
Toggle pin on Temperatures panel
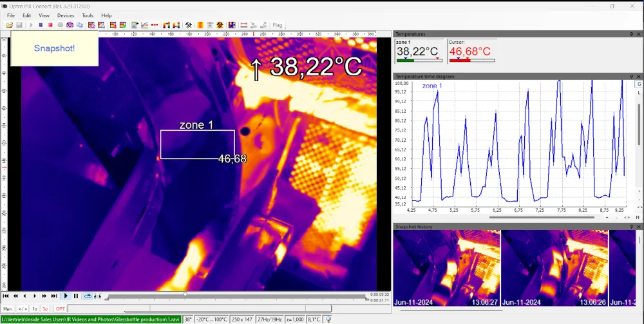(631, 33)
